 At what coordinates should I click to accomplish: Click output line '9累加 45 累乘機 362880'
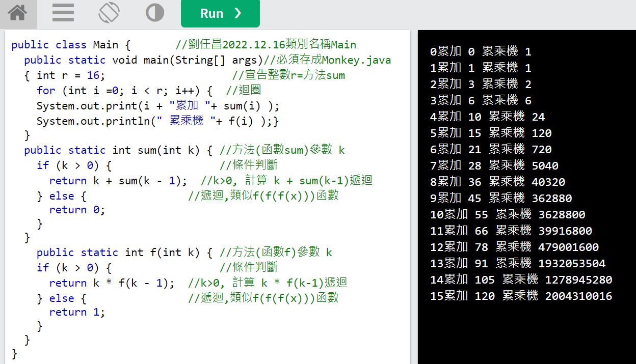coord(501,198)
